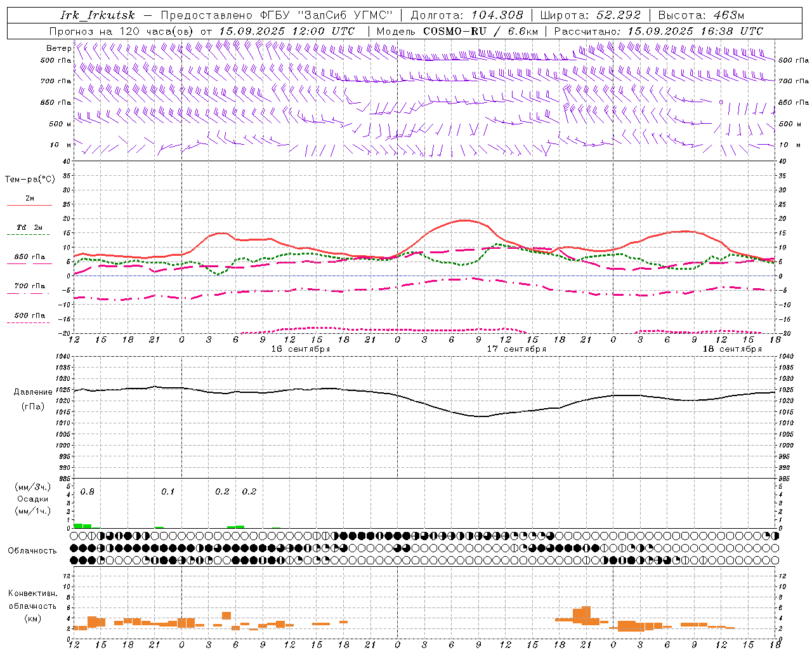Click the "17 сентября" date label

pyautogui.click(x=516, y=349)
